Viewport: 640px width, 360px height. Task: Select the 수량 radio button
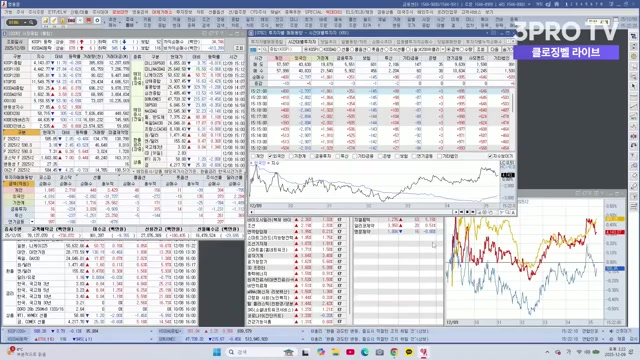461,49
